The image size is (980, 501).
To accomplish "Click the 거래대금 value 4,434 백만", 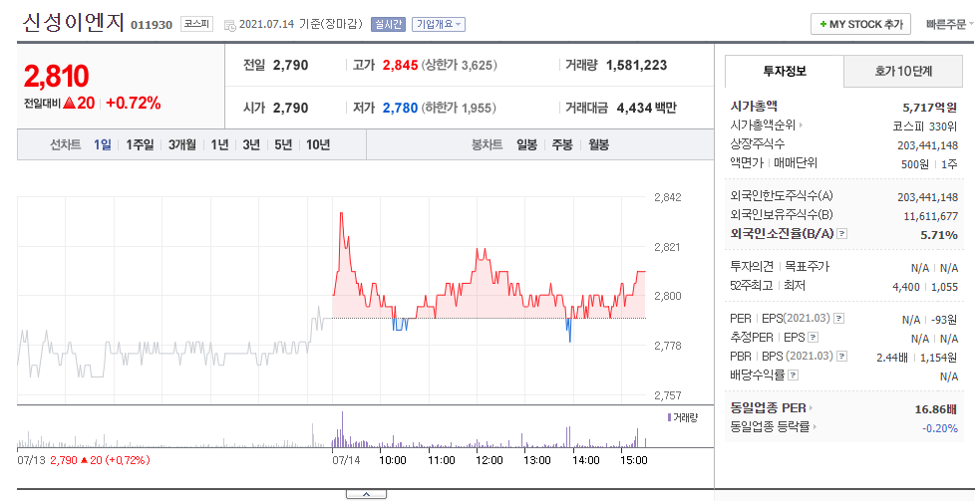I will click(647, 109).
